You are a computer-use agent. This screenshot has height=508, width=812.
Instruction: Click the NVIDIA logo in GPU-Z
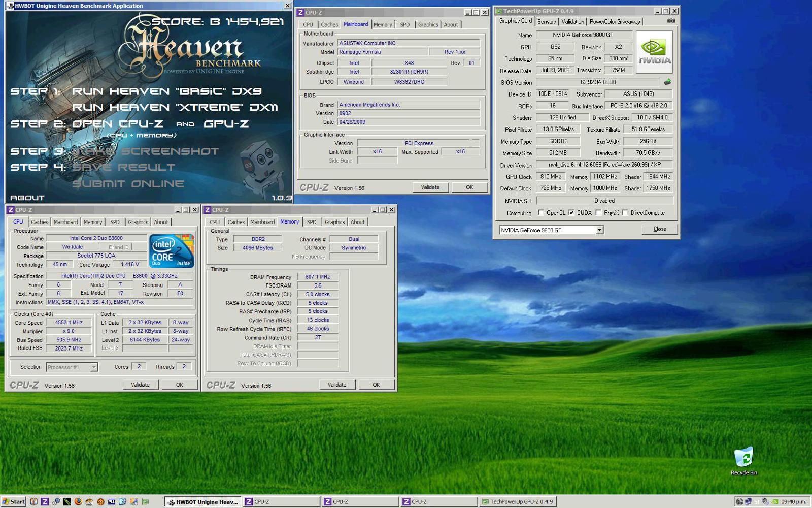point(655,52)
